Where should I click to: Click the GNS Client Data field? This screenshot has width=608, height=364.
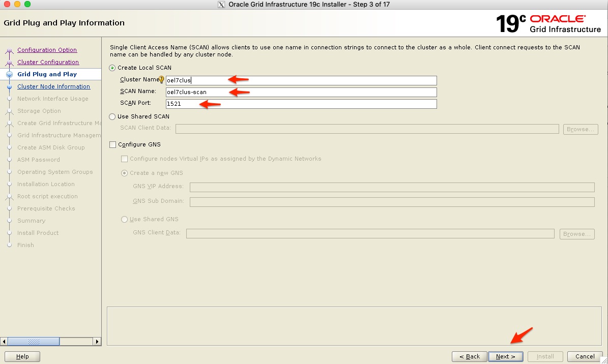[x=370, y=233]
